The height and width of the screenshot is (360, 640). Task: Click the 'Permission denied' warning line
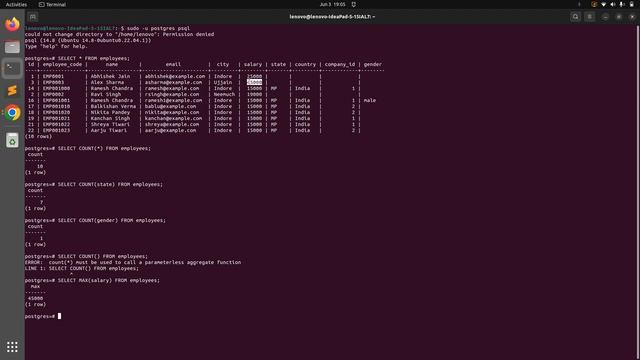(120, 34)
